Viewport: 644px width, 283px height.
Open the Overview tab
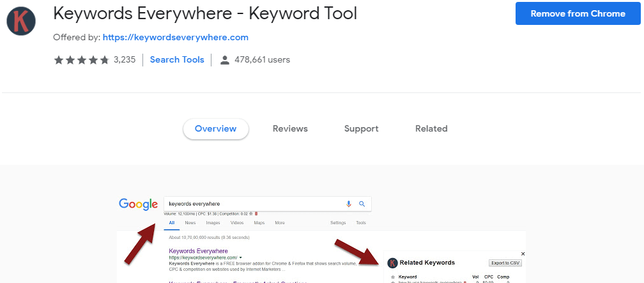pos(216,129)
